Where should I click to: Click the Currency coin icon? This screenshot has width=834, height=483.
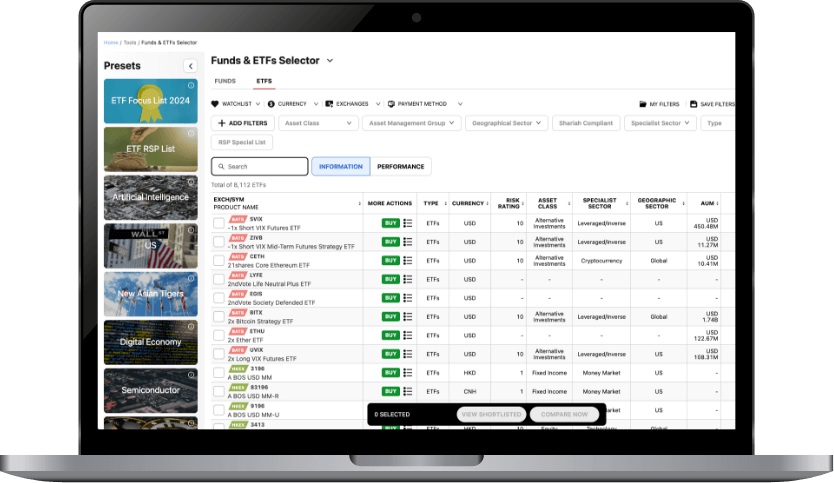click(271, 104)
